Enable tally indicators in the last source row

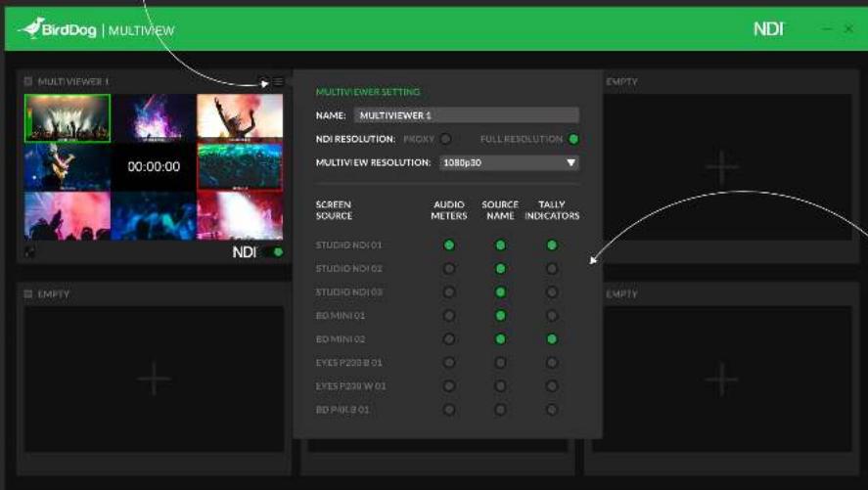pos(552,410)
